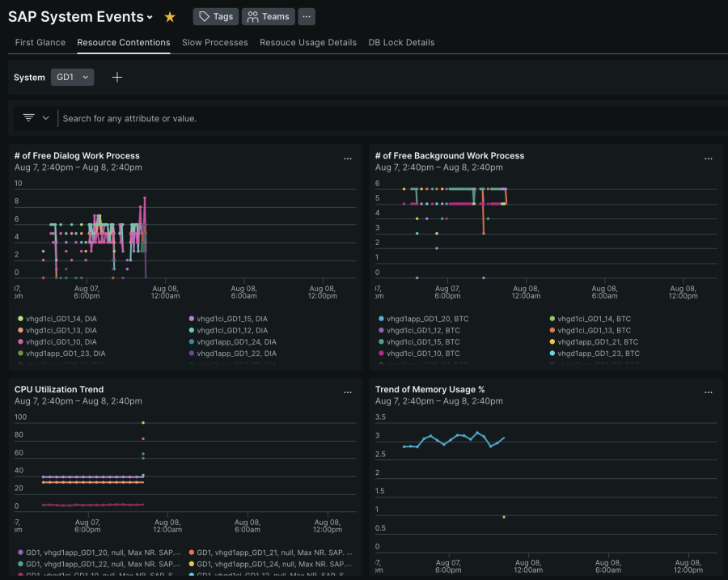Toggle CPU legend GD1, vhgd1app_GD1_21 series
The height and width of the screenshot is (580, 728).
click(x=271, y=552)
